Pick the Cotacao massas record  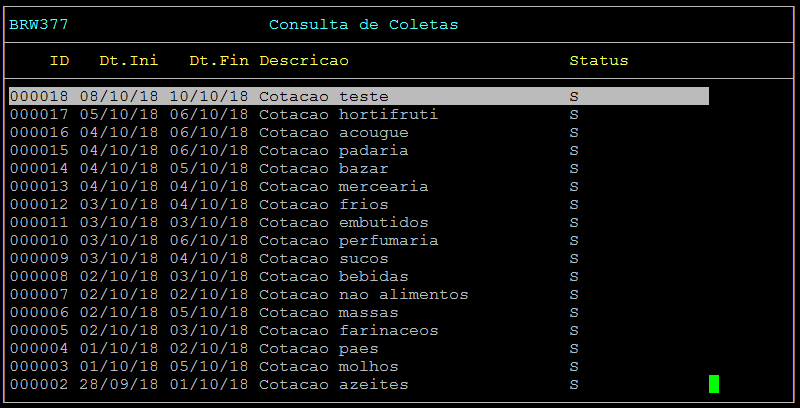click(359, 312)
